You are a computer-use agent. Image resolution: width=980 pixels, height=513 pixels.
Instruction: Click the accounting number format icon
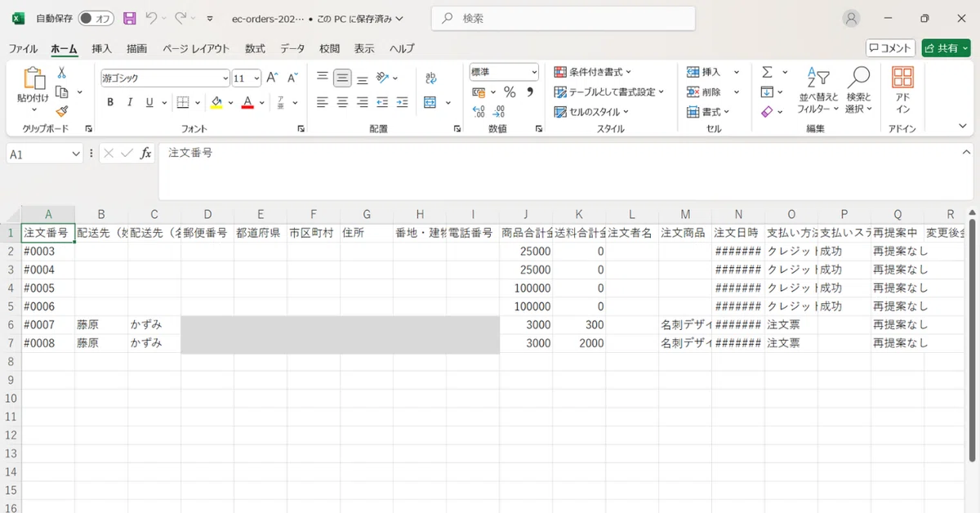479,91
